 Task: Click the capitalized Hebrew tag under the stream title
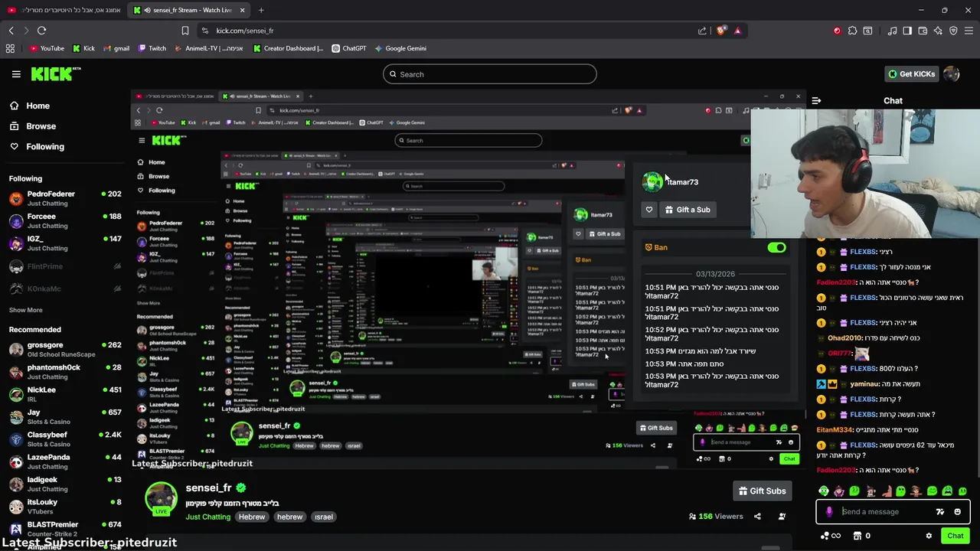251,517
